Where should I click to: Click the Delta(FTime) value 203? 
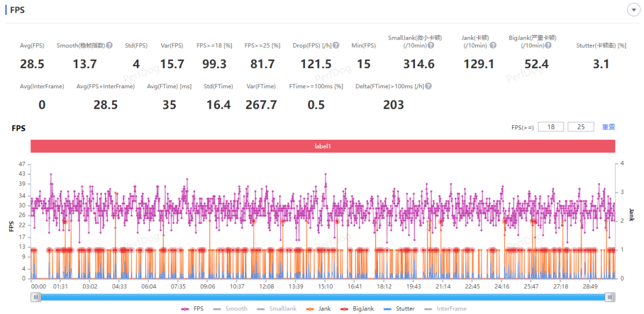pyautogui.click(x=394, y=105)
